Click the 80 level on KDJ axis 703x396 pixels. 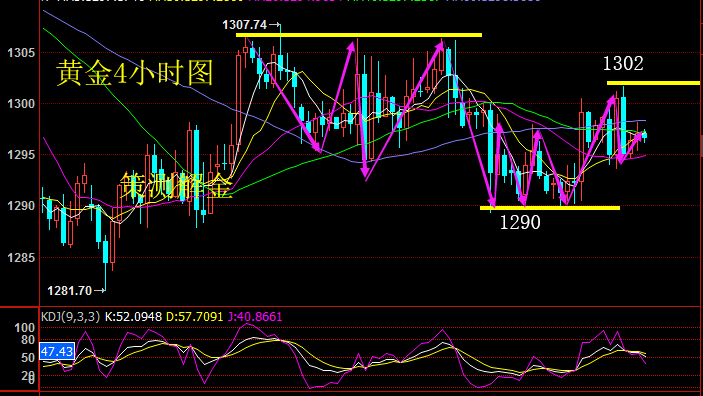28,340
